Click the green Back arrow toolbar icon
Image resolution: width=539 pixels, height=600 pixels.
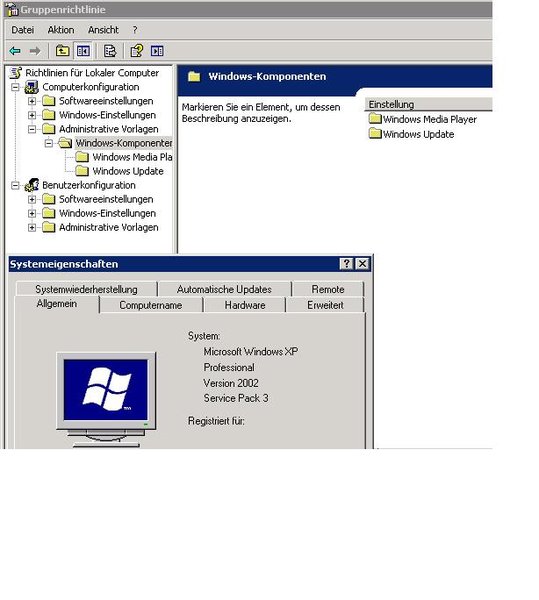pyautogui.click(x=15, y=51)
